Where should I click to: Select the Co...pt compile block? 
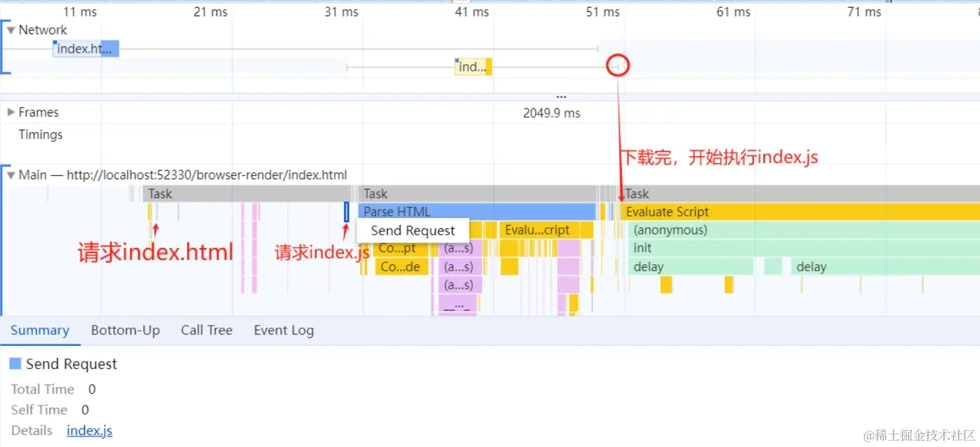(x=401, y=248)
